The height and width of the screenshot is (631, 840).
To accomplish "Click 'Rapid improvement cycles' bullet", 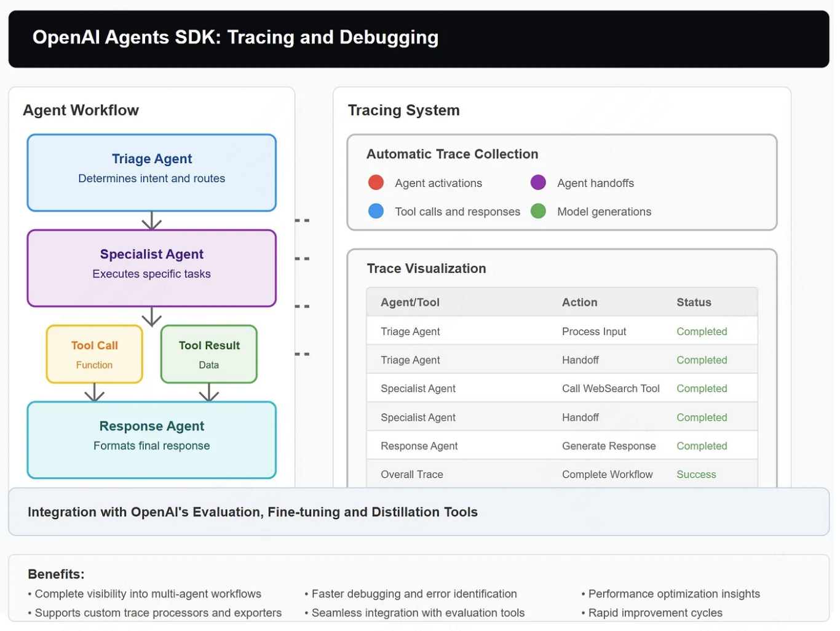I will pyautogui.click(x=652, y=613).
